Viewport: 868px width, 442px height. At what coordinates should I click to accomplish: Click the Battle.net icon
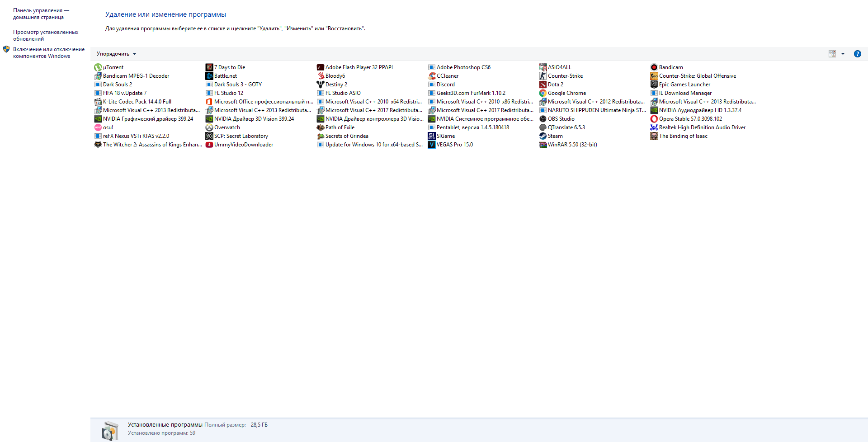pos(209,76)
